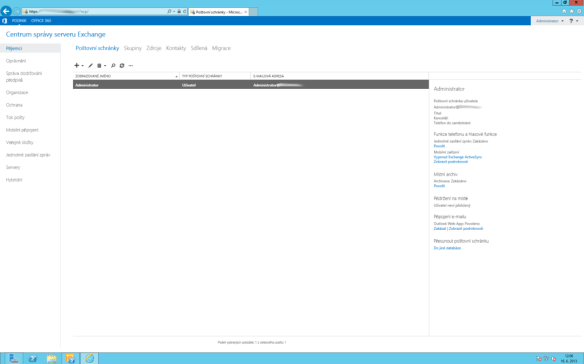
Task: Open the more options ellipsis
Action: click(x=131, y=66)
